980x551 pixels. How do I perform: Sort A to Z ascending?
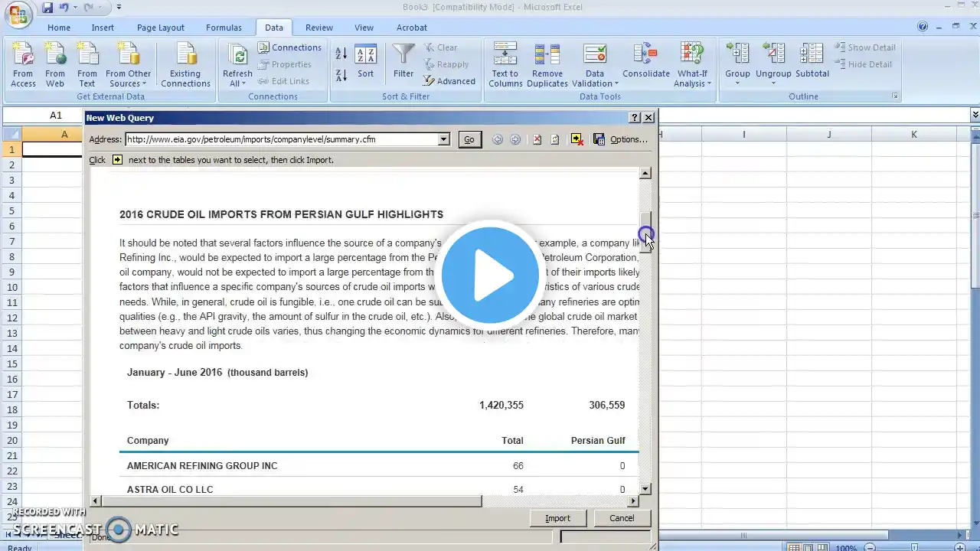click(x=341, y=54)
